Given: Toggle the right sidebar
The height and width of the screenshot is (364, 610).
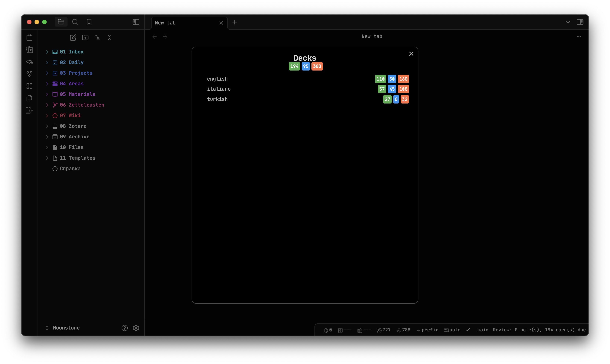Looking at the screenshot, I should 580,22.
